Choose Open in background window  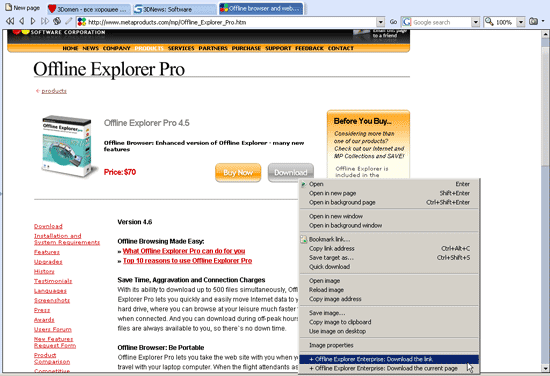389,225
